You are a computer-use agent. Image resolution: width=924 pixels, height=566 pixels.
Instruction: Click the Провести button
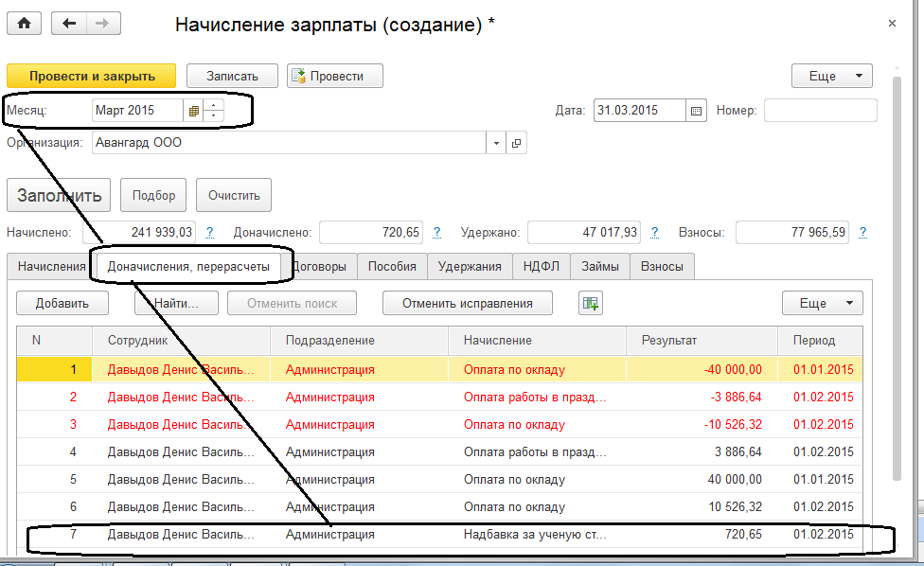pyautogui.click(x=335, y=76)
